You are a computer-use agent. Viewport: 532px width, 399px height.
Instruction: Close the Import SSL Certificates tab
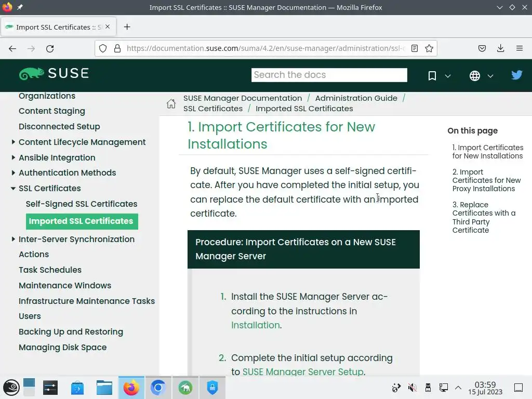pyautogui.click(x=108, y=26)
